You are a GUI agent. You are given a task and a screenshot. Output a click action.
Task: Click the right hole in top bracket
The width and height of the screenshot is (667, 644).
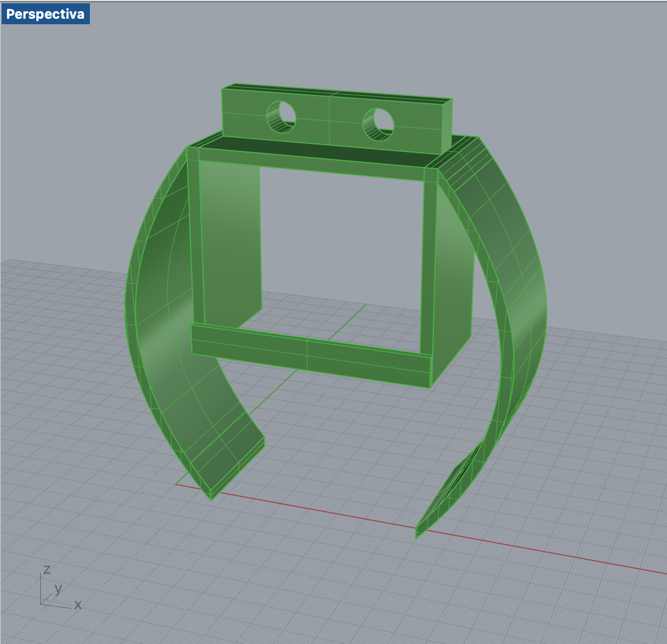click(x=378, y=124)
